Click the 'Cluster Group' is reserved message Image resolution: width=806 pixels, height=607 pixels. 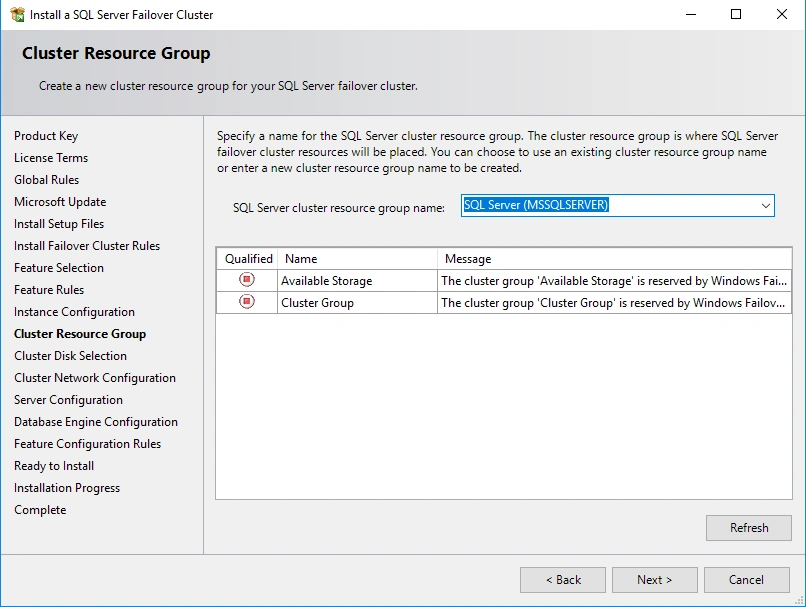614,303
